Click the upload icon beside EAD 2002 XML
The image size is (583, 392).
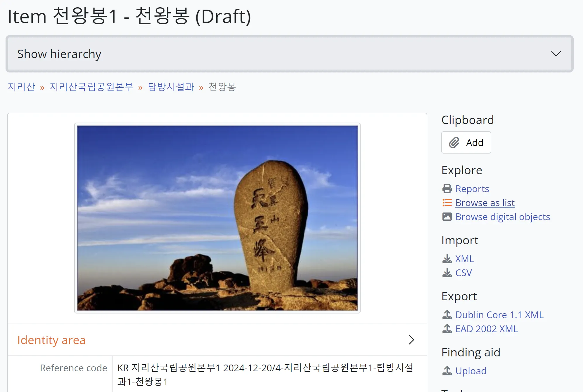(447, 329)
